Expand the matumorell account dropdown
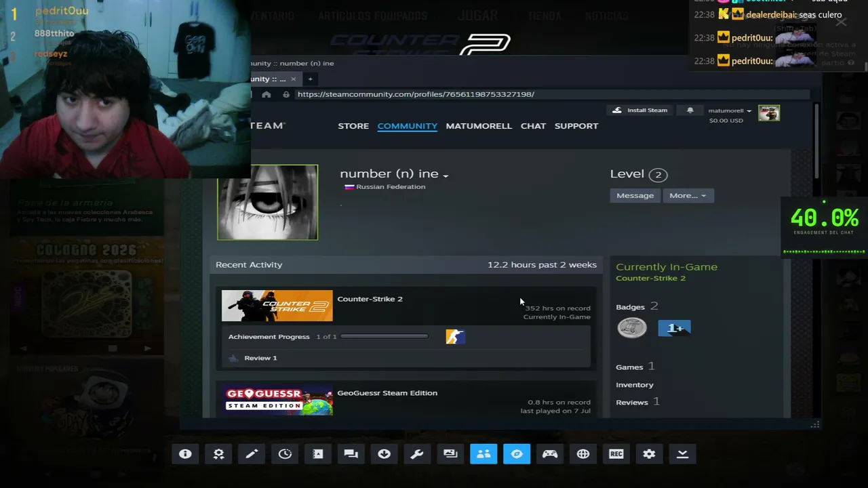This screenshot has height=488, width=868. [x=730, y=110]
